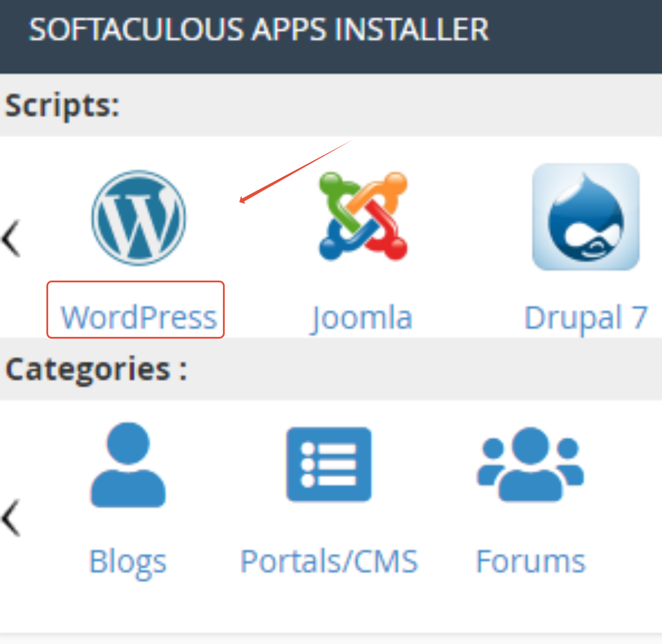Click the Joomla logo icon
This screenshot has width=662, height=644.
coord(363,216)
